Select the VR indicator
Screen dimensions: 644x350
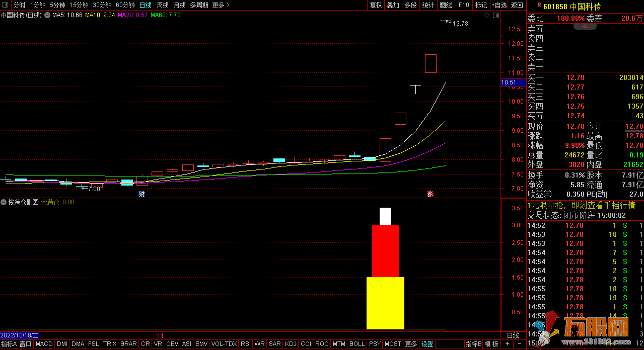158,344
